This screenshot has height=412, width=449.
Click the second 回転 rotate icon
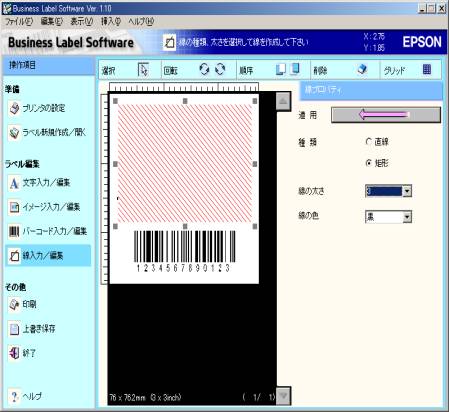220,69
